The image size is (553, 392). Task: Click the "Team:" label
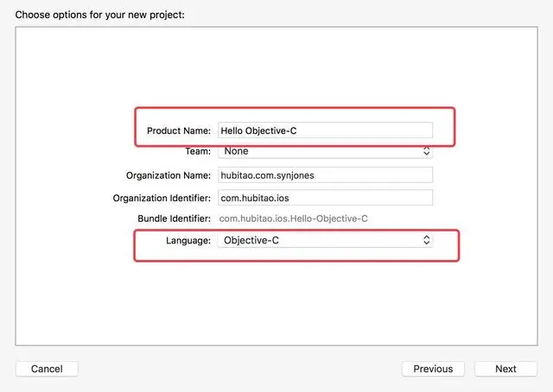click(198, 151)
